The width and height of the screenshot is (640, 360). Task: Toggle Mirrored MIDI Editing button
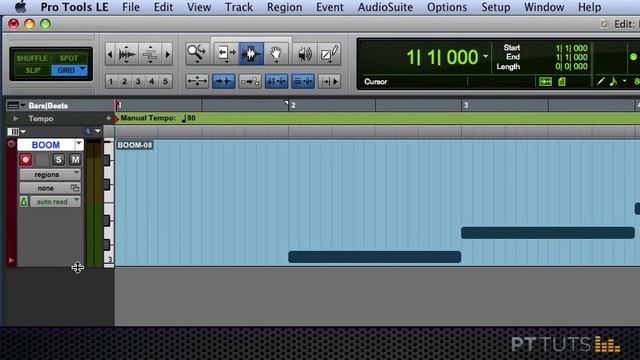[250, 81]
